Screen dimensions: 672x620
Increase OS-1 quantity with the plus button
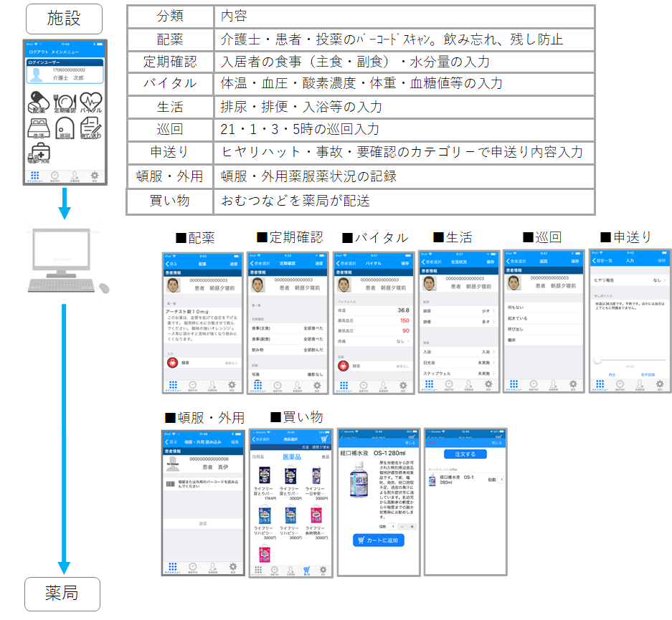[412, 526]
